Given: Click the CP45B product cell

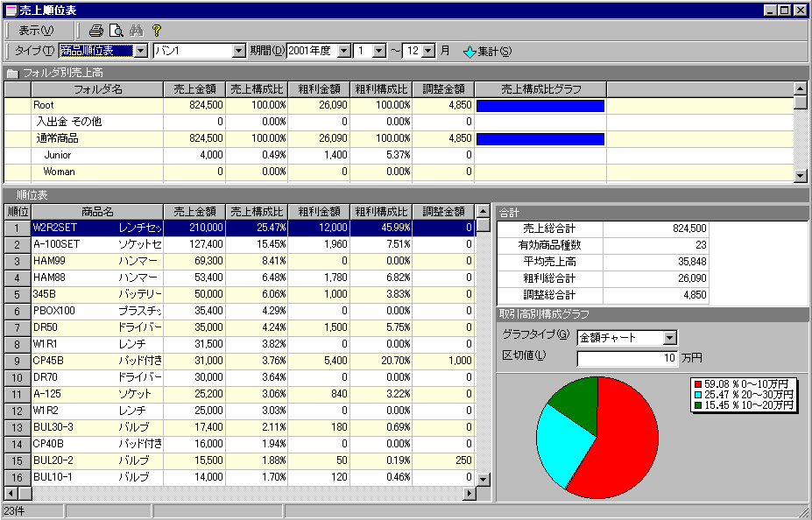Looking at the screenshot, I should [x=97, y=361].
